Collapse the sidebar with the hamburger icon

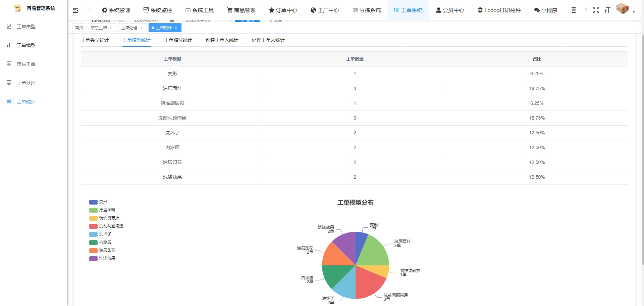point(75,10)
